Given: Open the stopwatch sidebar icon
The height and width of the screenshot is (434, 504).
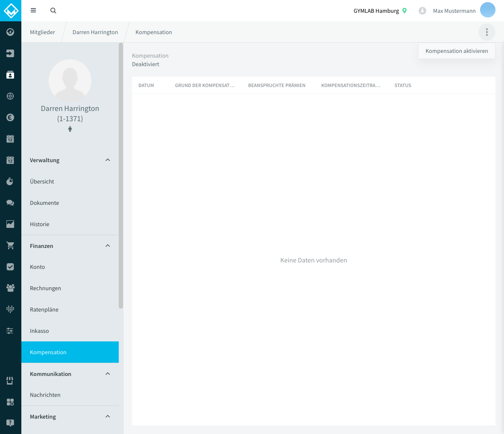Looking at the screenshot, I should (x=10, y=181).
